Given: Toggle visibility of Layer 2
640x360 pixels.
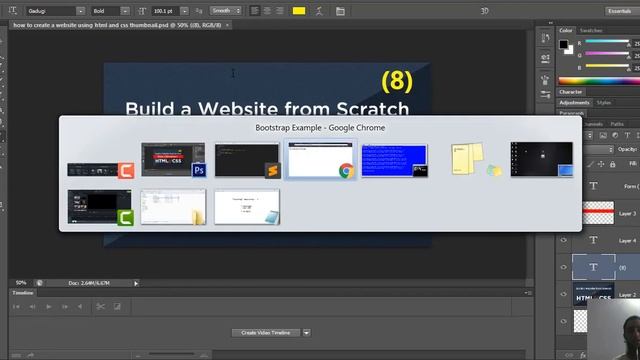Looking at the screenshot, I should point(564,294).
